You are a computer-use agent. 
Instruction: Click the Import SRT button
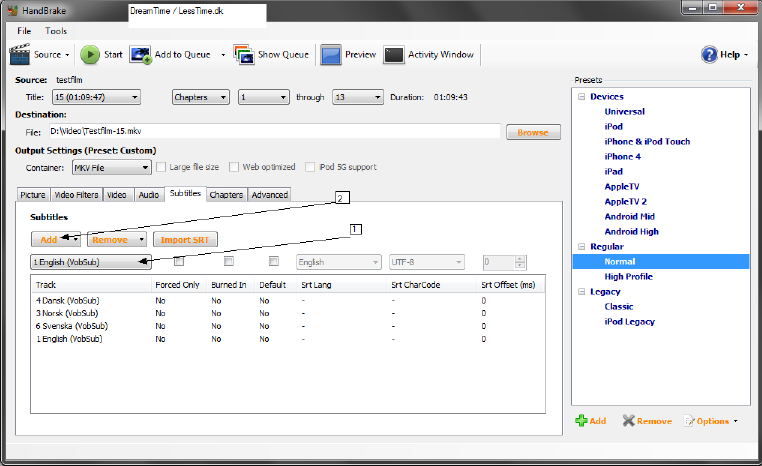coord(185,240)
